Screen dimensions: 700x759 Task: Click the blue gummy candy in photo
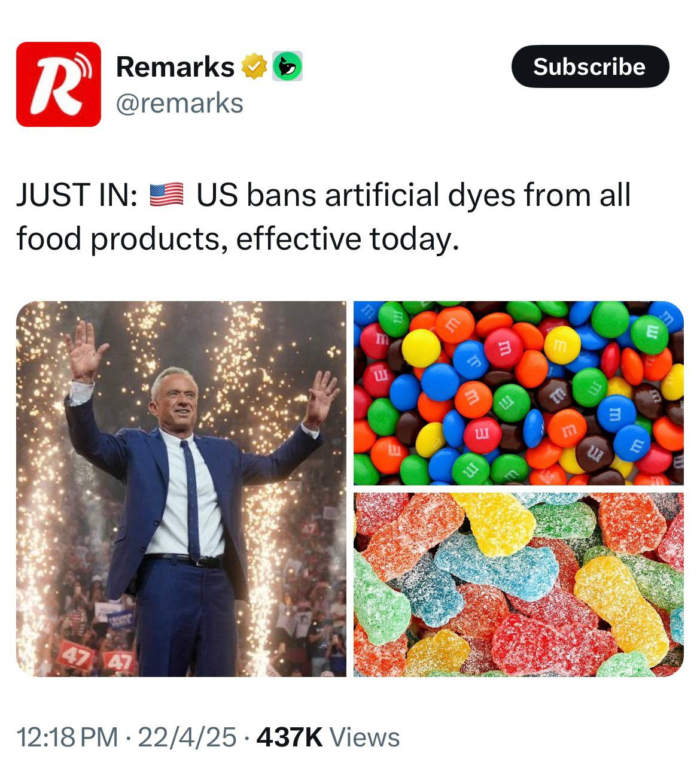click(495, 567)
